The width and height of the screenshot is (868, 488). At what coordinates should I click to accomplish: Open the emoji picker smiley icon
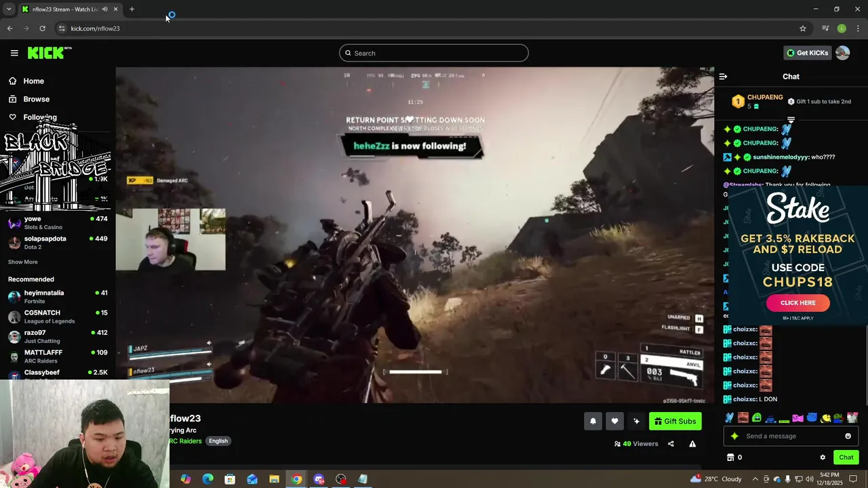[848, 436]
